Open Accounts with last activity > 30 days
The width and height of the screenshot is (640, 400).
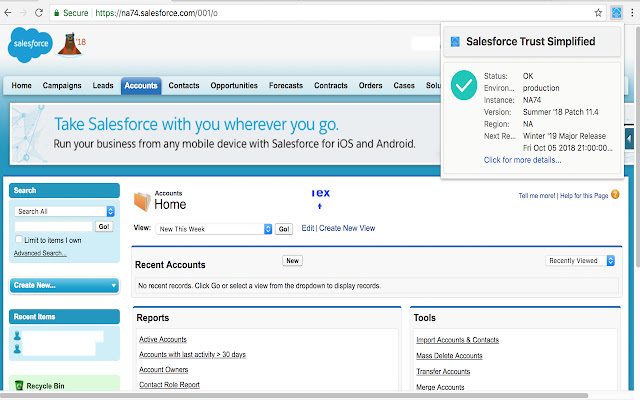[x=192, y=354]
